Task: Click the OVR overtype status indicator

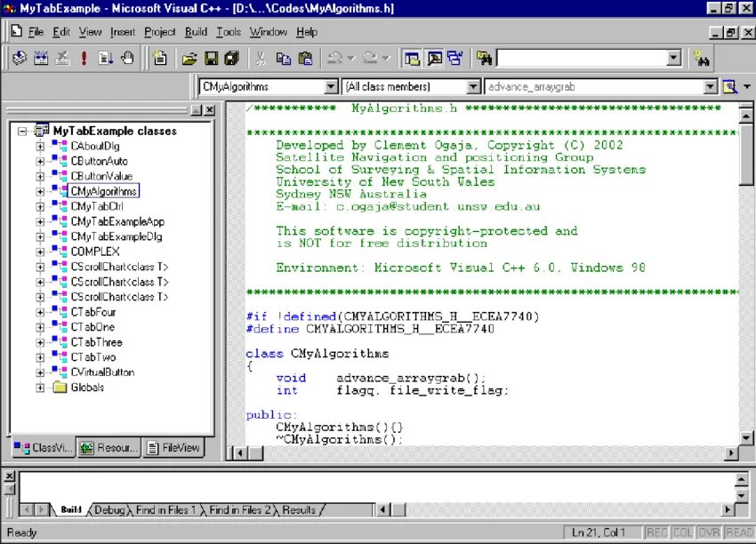Action: (x=709, y=532)
